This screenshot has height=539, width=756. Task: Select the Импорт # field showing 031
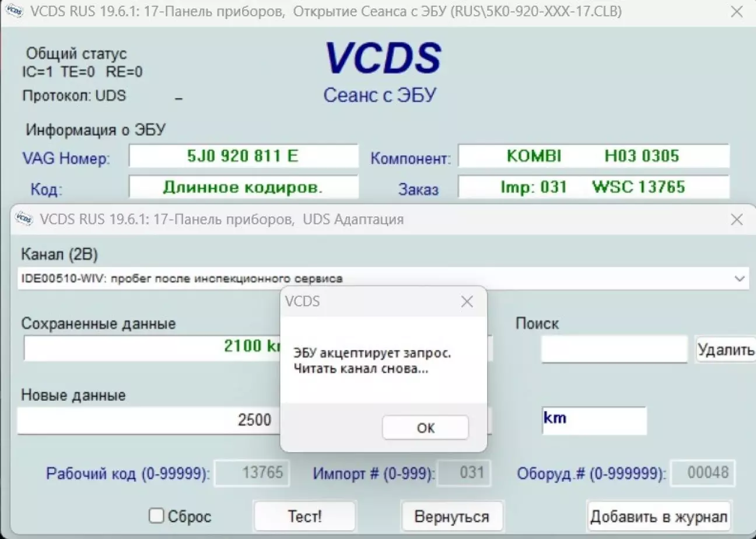pyautogui.click(x=464, y=473)
